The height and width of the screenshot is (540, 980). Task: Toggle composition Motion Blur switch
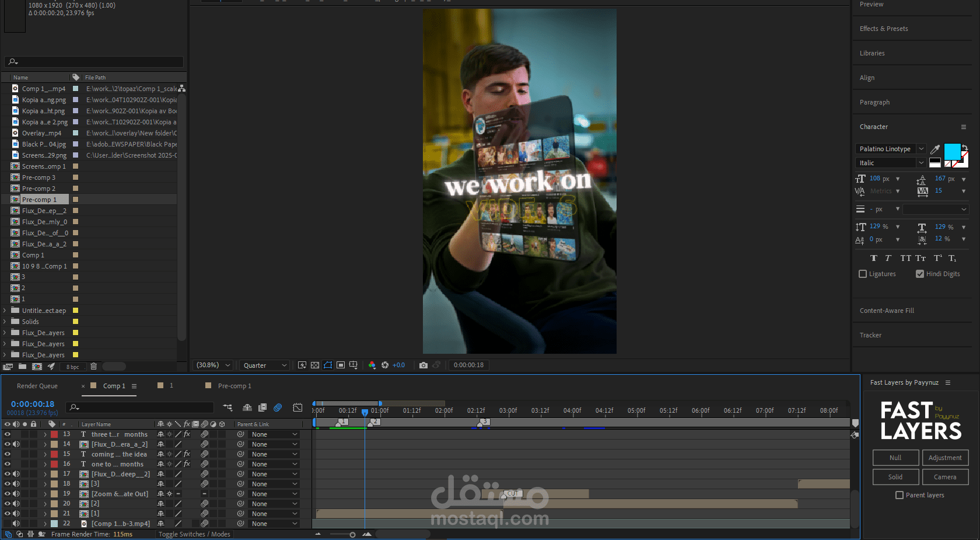278,407
